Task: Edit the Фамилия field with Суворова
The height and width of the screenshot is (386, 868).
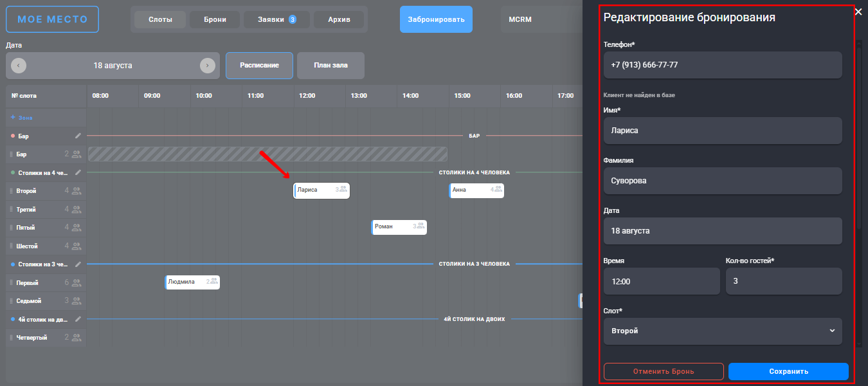Action: [x=723, y=181]
